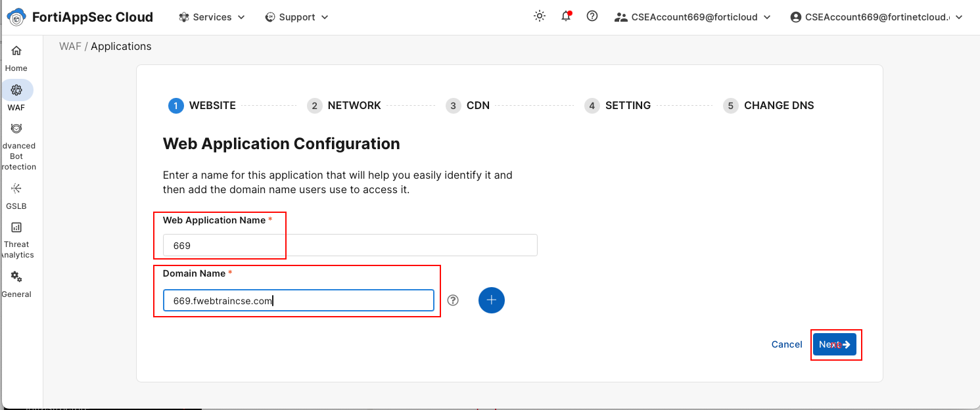Click the Web Application Configuration heading
Screen dimensions: 980x410
281,143
